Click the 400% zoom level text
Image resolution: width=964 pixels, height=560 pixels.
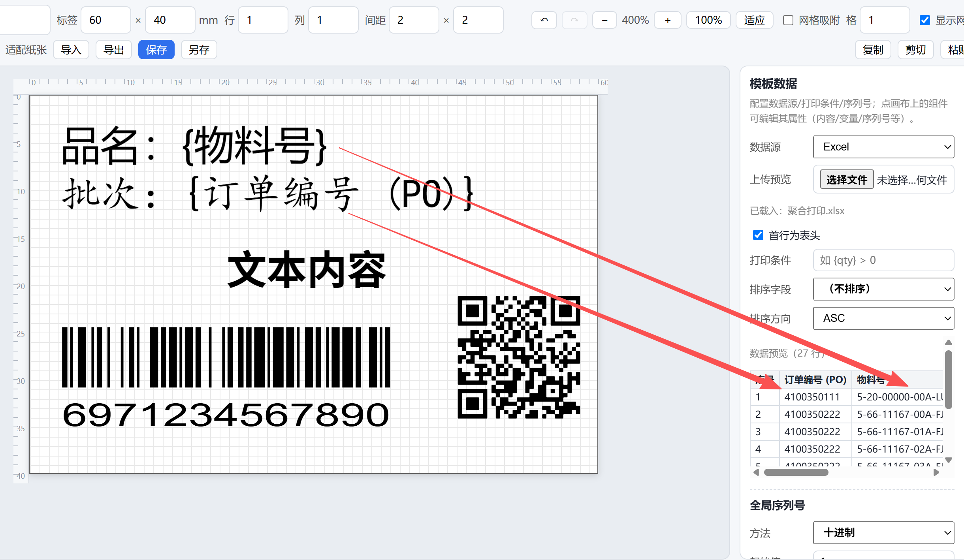(x=635, y=20)
